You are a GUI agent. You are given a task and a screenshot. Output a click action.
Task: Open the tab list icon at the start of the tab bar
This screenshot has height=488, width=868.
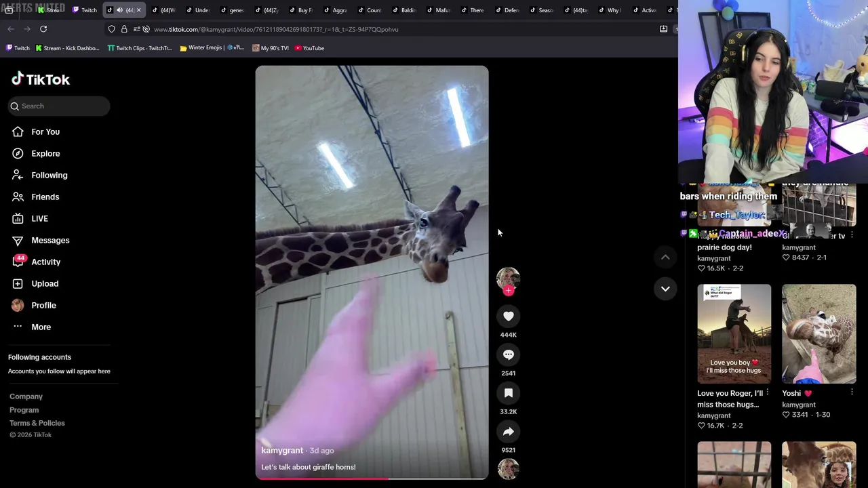[9, 10]
